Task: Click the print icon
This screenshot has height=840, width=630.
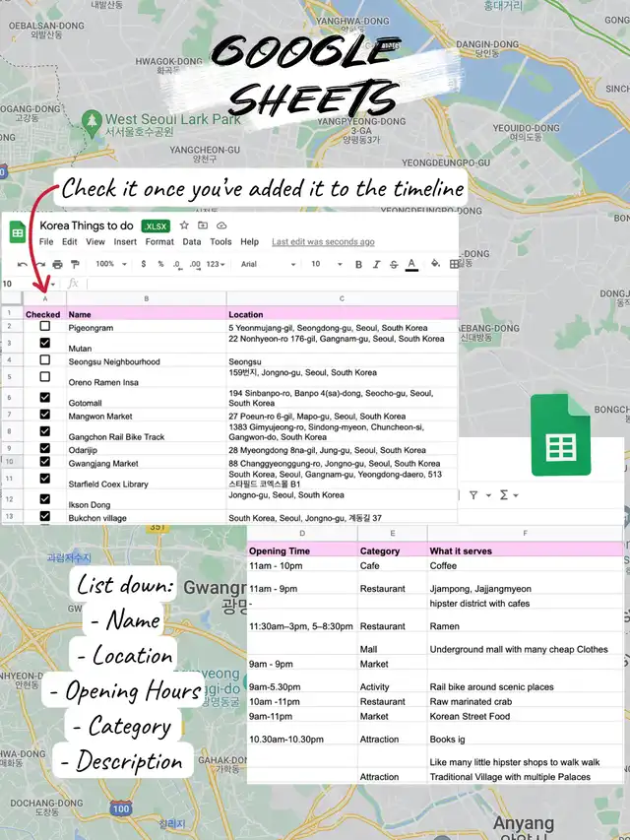Action: tap(57, 264)
